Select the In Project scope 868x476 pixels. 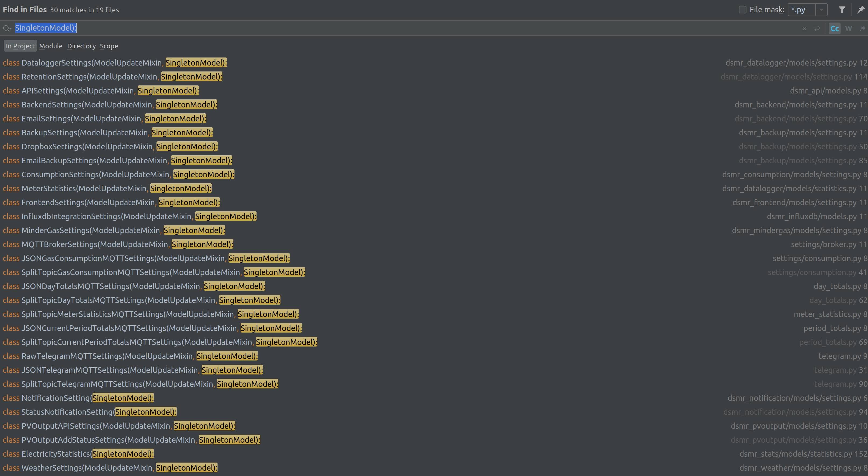click(x=20, y=46)
